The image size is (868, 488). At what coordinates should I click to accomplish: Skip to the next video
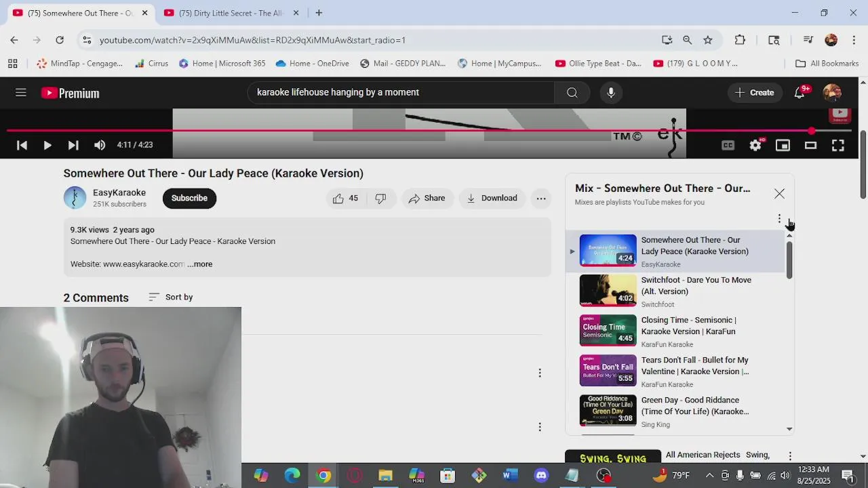pyautogui.click(x=73, y=145)
